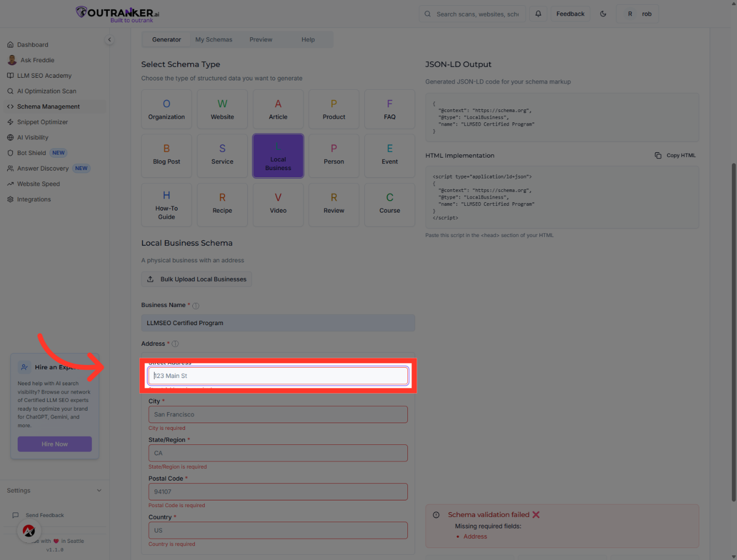
Task: Open Integrations from the sidebar
Action: tap(34, 199)
